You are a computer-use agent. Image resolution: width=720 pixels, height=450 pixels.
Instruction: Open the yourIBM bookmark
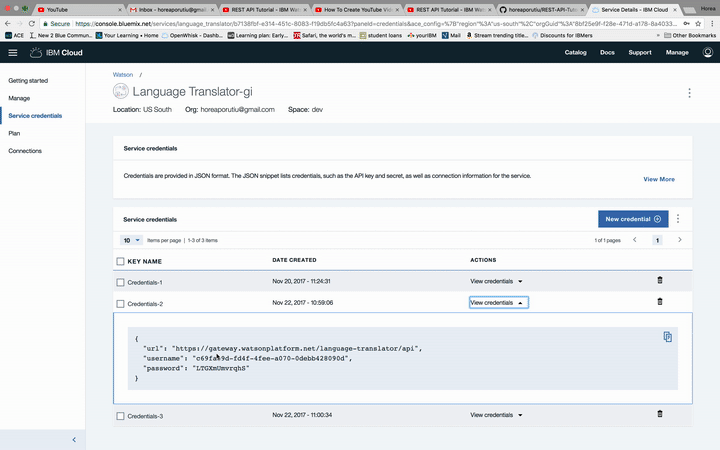422,35
